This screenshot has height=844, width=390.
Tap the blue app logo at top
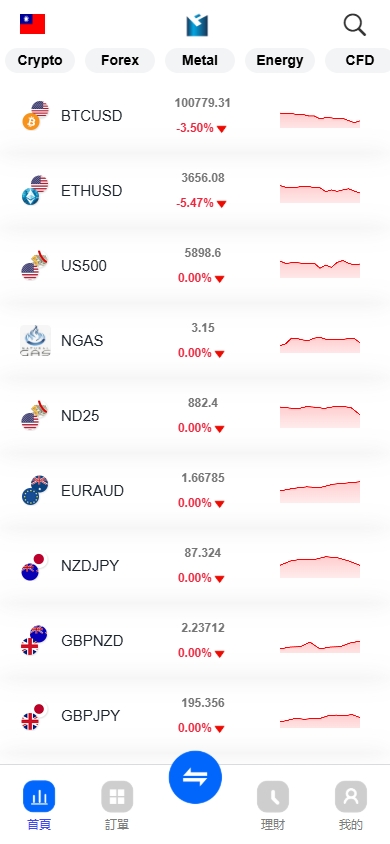coord(197,25)
